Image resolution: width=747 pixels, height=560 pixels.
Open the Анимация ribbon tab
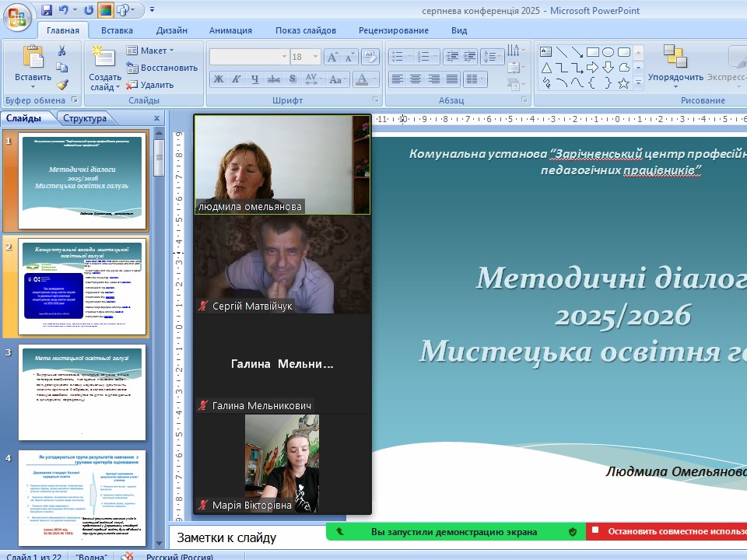click(x=230, y=30)
